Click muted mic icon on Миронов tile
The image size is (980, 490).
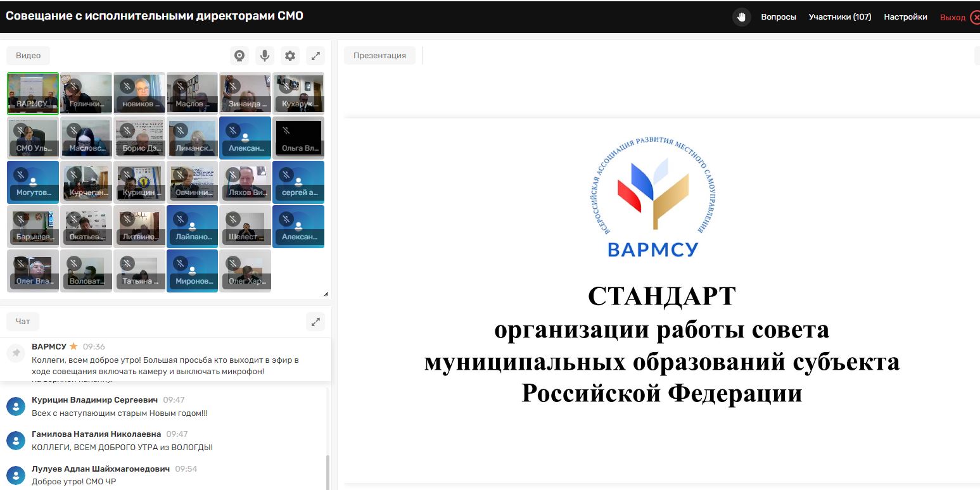181,263
